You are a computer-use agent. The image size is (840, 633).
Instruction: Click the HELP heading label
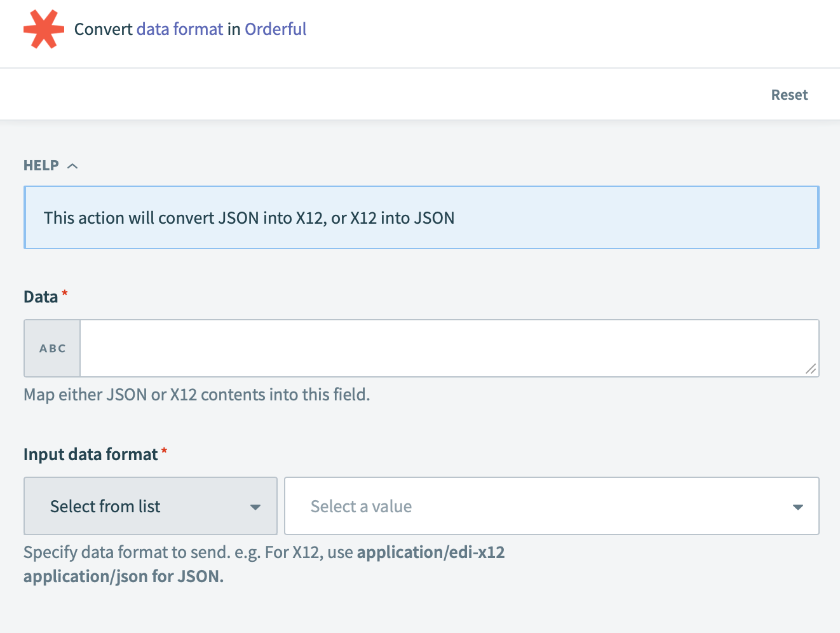pyautogui.click(x=41, y=165)
